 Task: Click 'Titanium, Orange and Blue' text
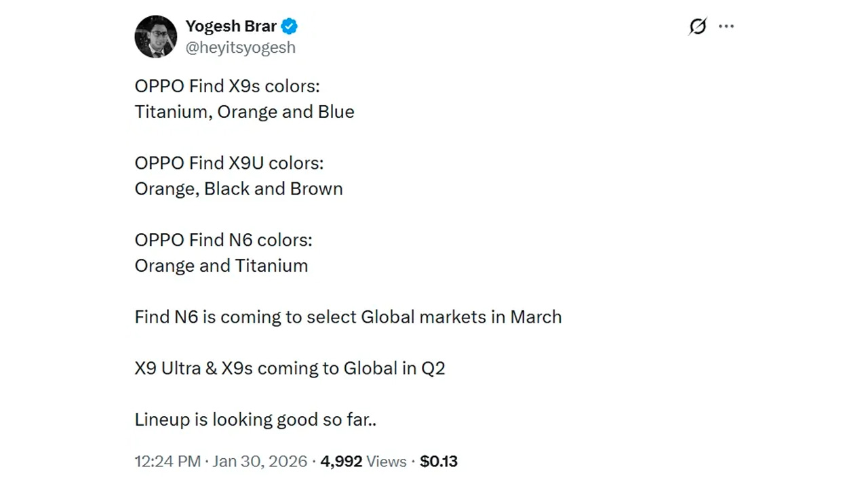point(244,112)
